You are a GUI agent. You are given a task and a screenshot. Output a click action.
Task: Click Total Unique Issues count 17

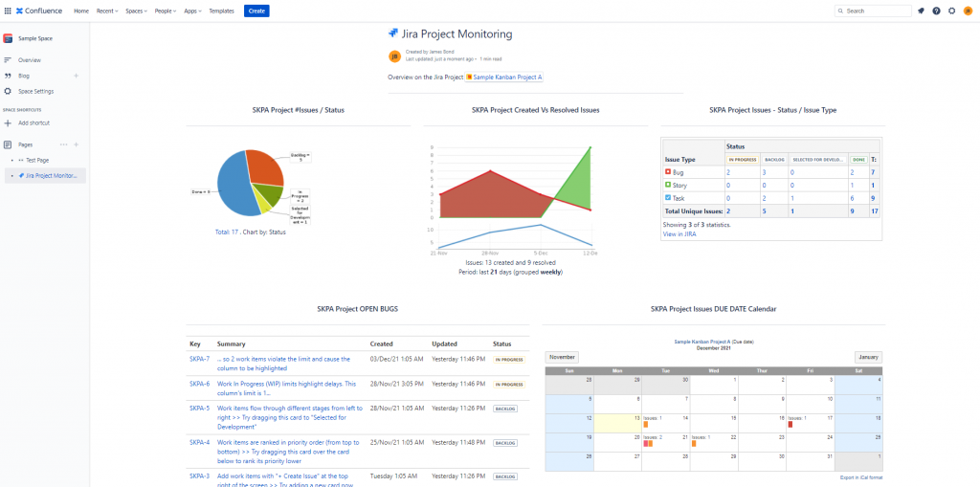pos(874,211)
